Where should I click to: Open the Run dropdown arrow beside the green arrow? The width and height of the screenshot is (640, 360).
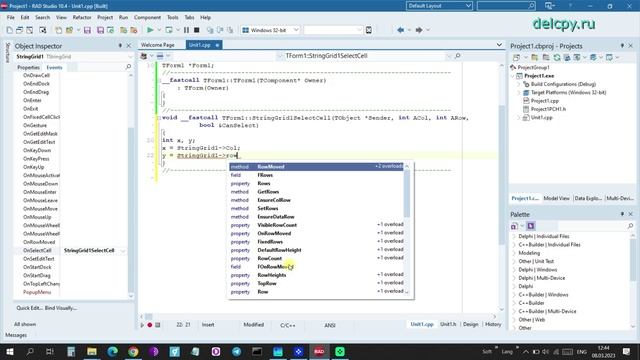pyautogui.click(x=159, y=30)
